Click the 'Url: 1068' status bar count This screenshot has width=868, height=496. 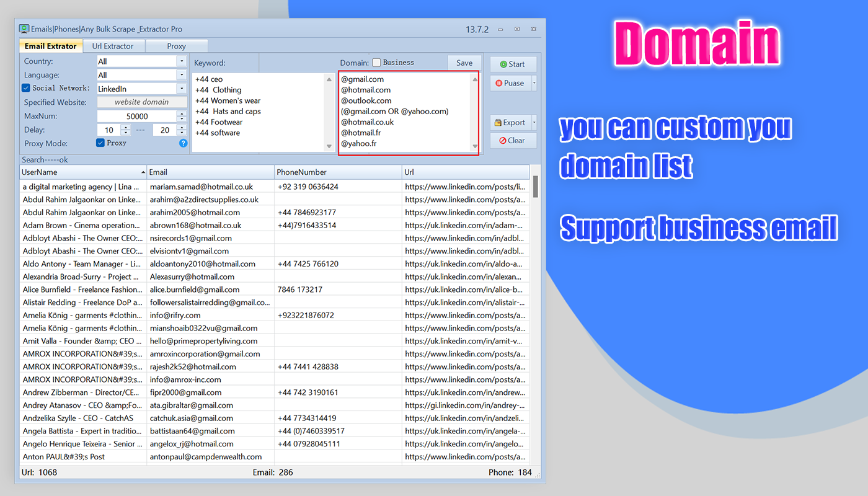pos(39,472)
